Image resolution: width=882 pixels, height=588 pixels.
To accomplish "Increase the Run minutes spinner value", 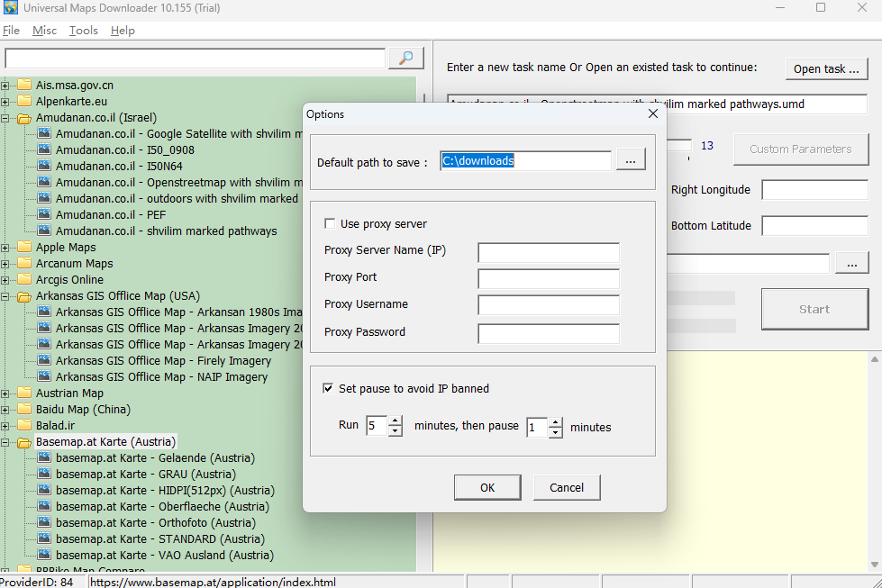I will (x=396, y=420).
